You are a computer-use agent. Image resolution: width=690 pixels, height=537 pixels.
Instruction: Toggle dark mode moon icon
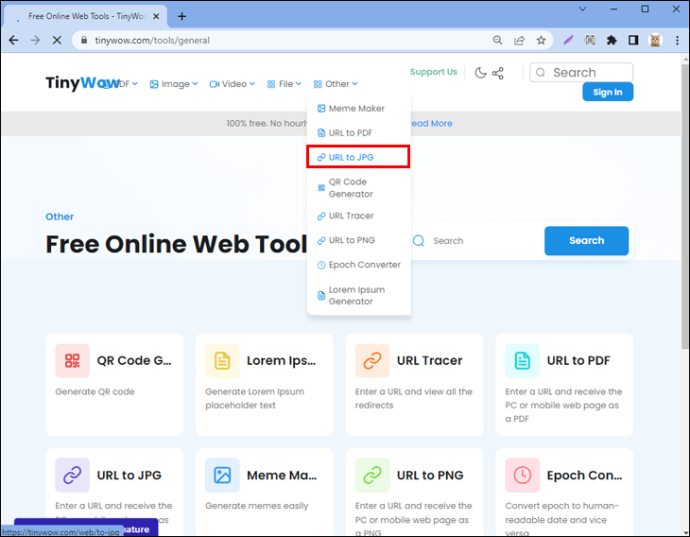481,73
